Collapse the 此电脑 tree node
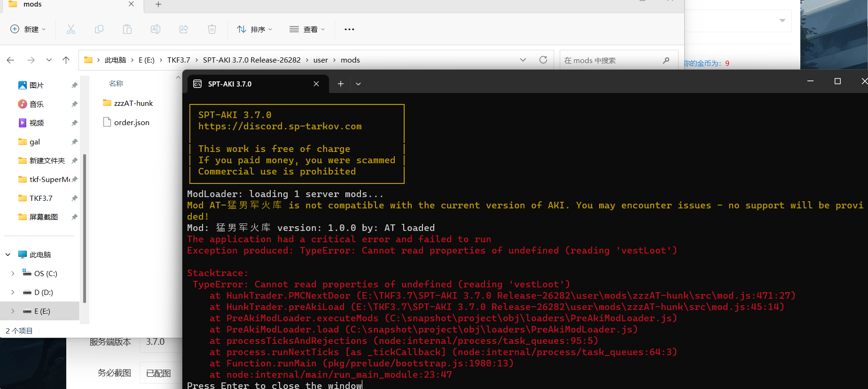The height and width of the screenshot is (389, 868). (x=8, y=254)
